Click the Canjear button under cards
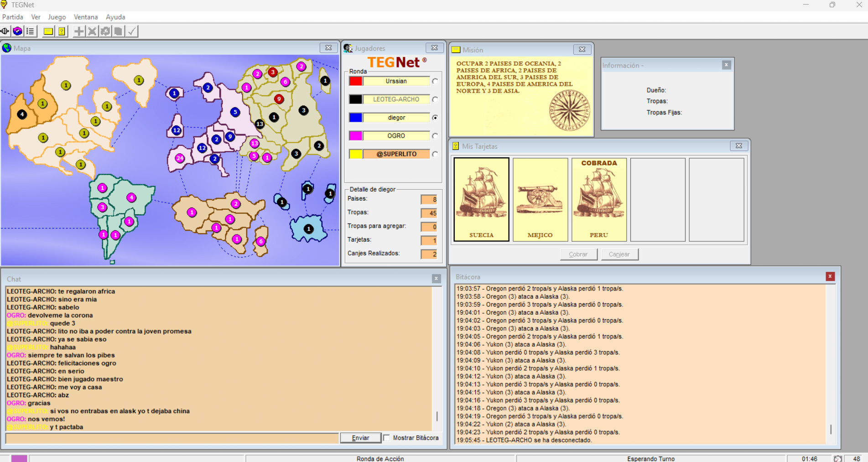868x462 pixels. (x=619, y=254)
